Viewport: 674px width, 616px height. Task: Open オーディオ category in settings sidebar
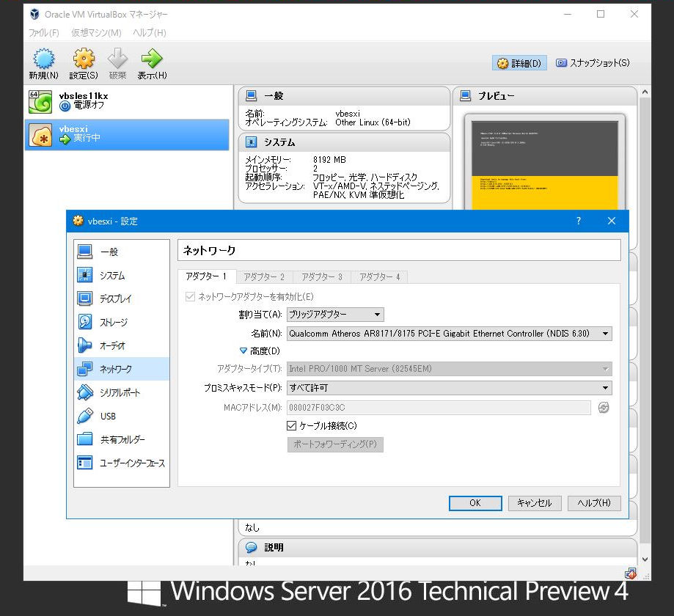[122, 345]
